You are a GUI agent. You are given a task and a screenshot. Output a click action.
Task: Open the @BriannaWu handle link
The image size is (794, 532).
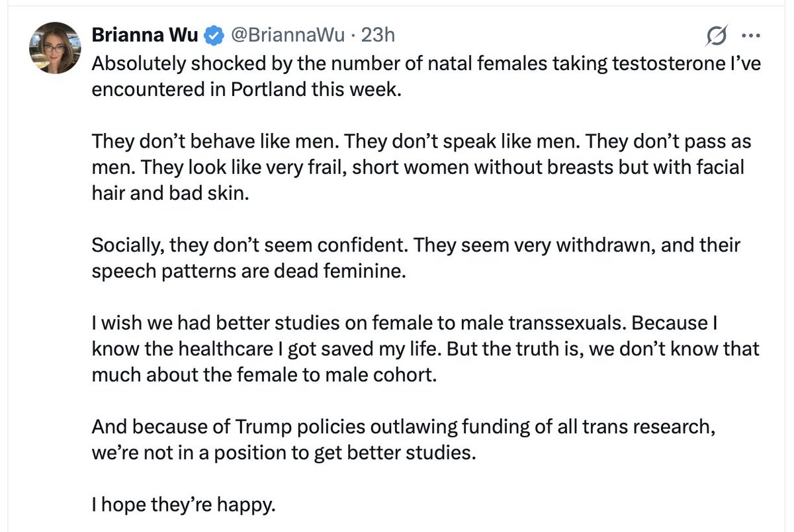click(x=283, y=34)
